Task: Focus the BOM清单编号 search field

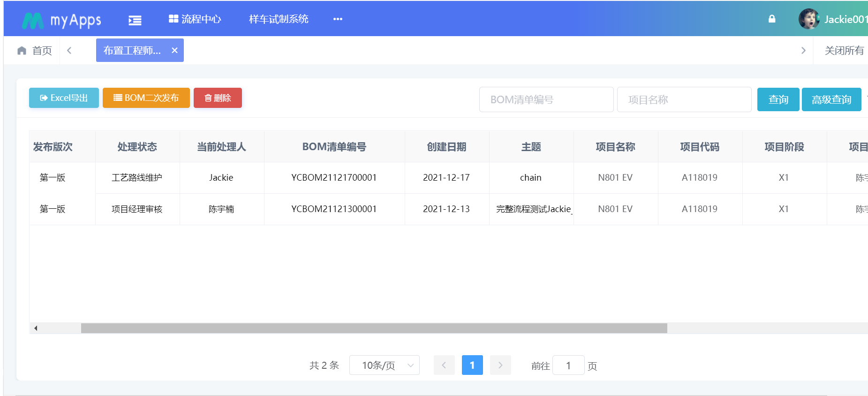Action: 546,99
